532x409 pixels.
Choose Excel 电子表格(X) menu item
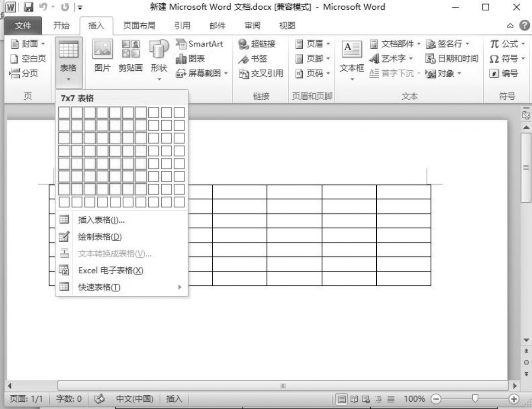[x=121, y=270]
